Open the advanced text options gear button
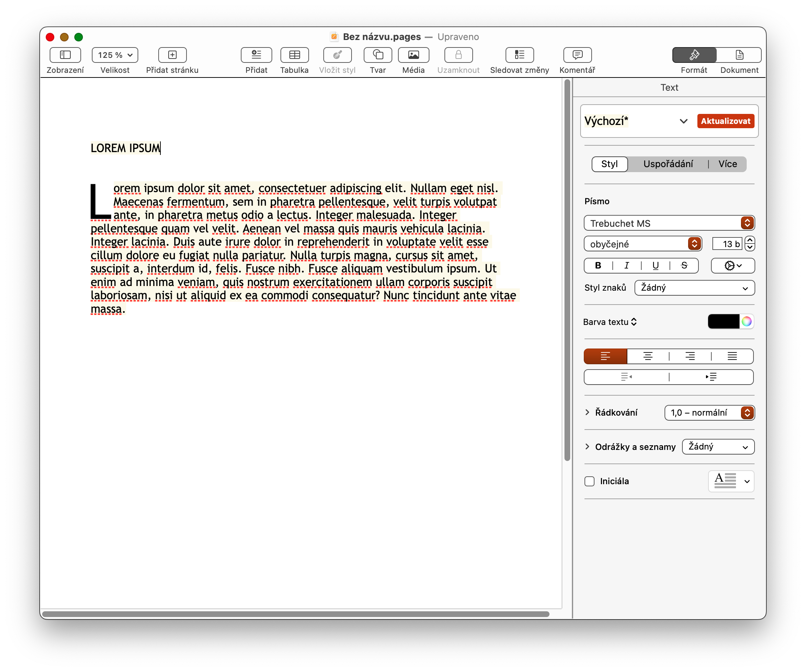Screen dimensions: 806x672 pyautogui.click(x=733, y=265)
